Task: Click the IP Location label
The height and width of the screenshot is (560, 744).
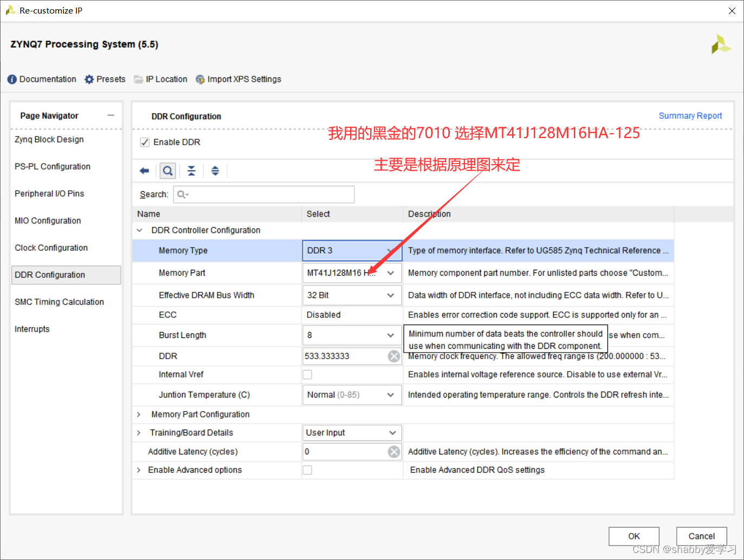Action: click(x=166, y=79)
